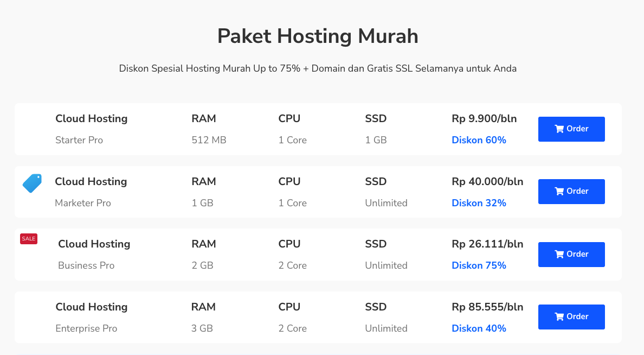Click the Rp 85.555/bln price
The height and width of the screenshot is (355, 644).
pos(487,307)
